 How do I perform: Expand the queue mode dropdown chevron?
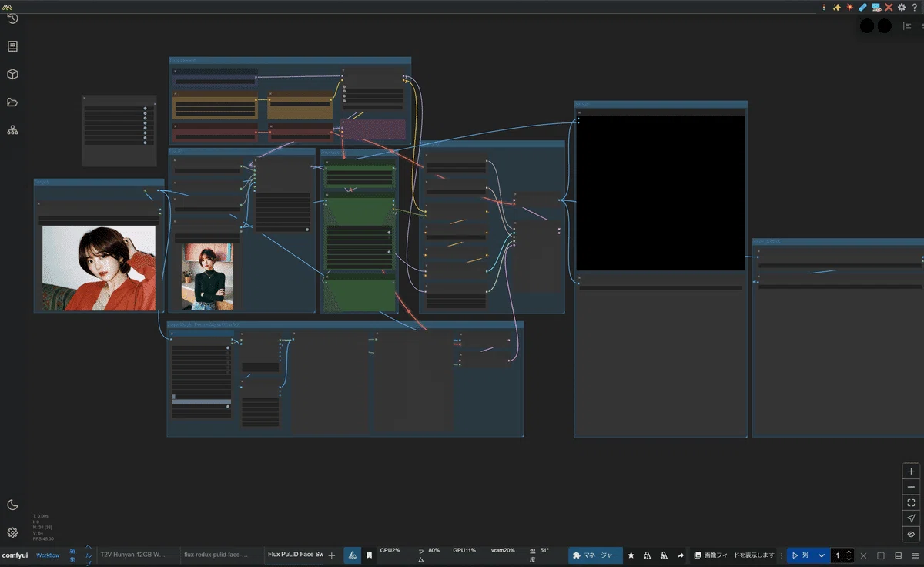tap(822, 555)
